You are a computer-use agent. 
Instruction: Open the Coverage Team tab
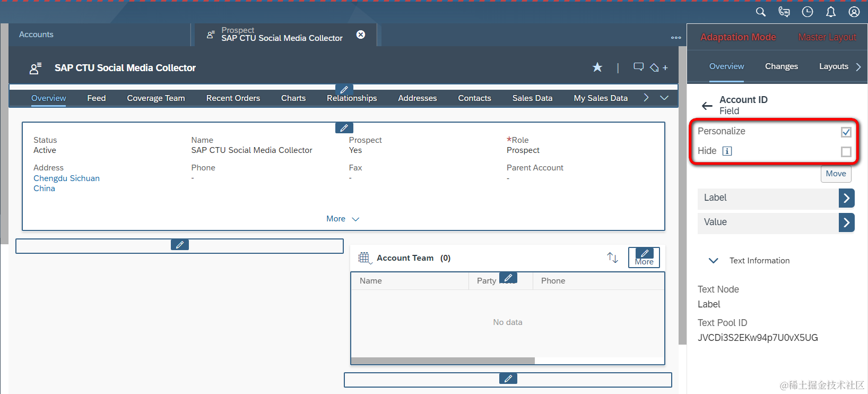[156, 98]
